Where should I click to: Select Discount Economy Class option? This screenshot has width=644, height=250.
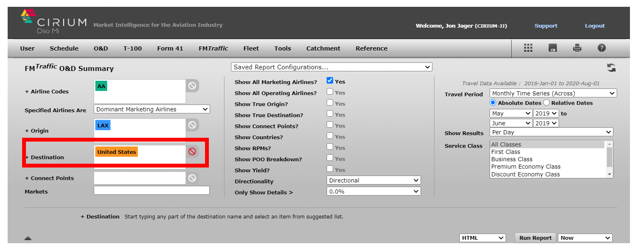[x=547, y=174]
